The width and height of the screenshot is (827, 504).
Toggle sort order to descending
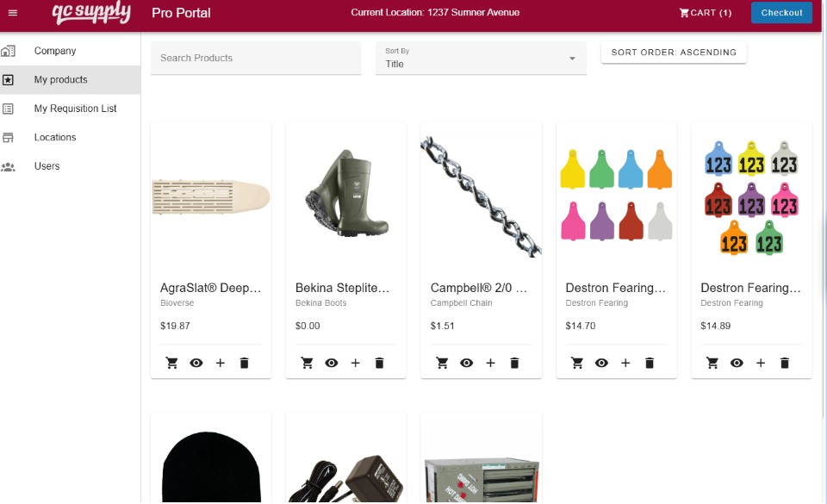pos(675,52)
